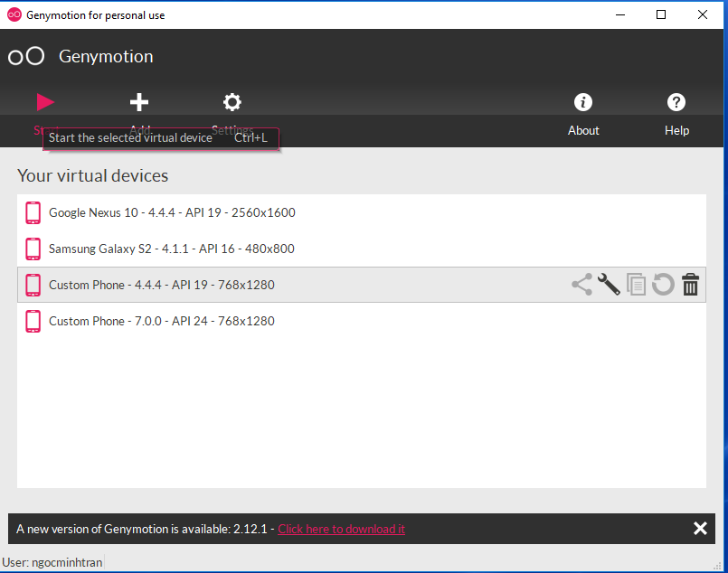The image size is (728, 573).
Task: Maximize the Genymotion window
Action: point(661,14)
